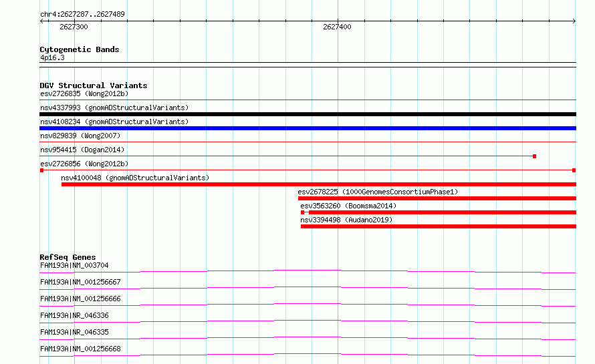Open esv2726856 (Wong2012b) variant label
The width and height of the screenshot is (595, 364).
point(84,164)
